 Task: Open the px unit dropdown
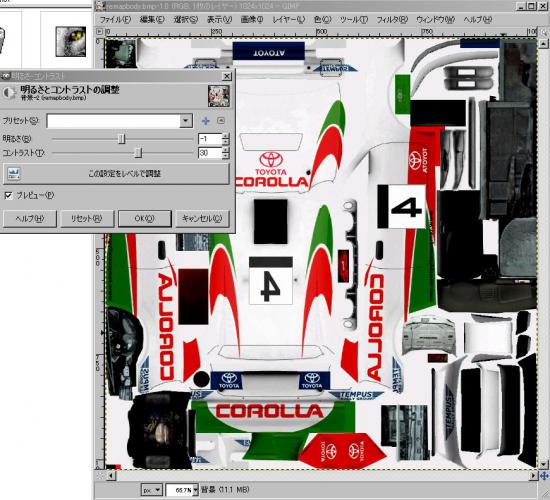coord(152,489)
